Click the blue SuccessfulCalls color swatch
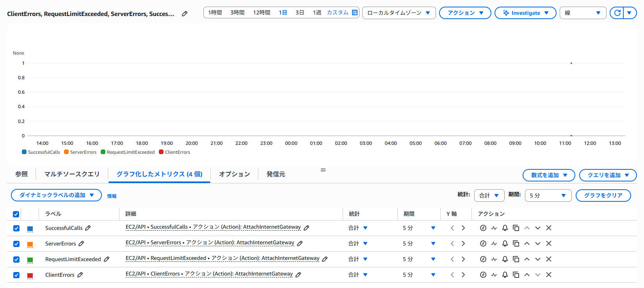Image resolution: width=644 pixels, height=288 pixels. click(x=30, y=229)
